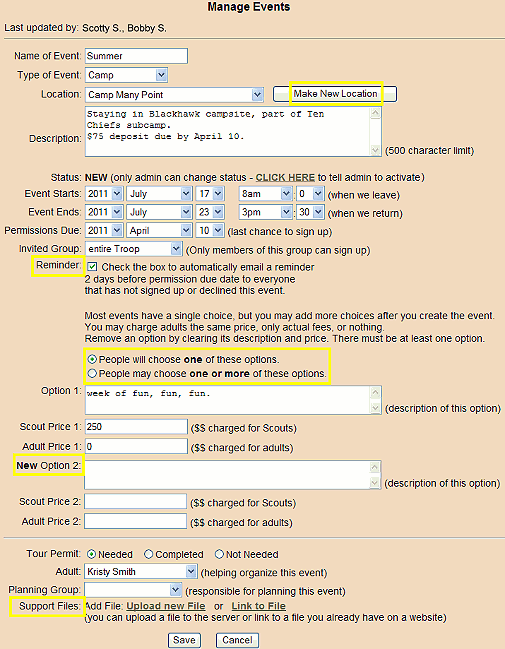Click the '(500 character limit)' note
This screenshot has width=505, height=649.
click(429, 151)
